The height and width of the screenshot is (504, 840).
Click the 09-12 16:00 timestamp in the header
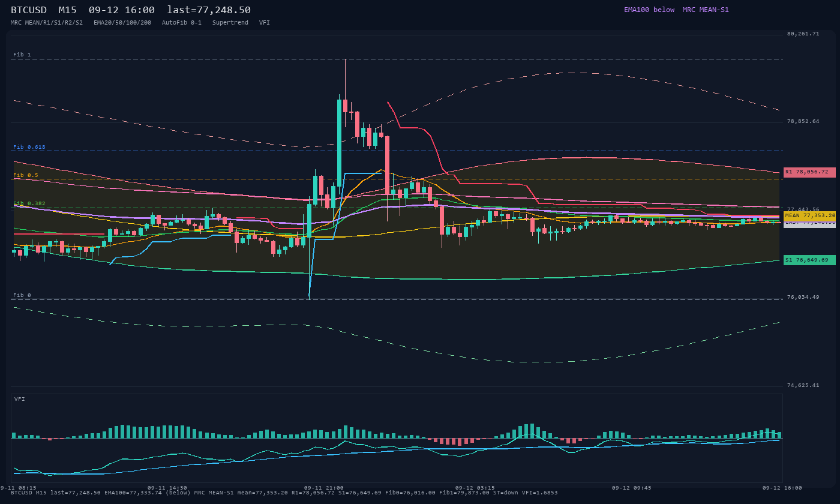point(121,10)
